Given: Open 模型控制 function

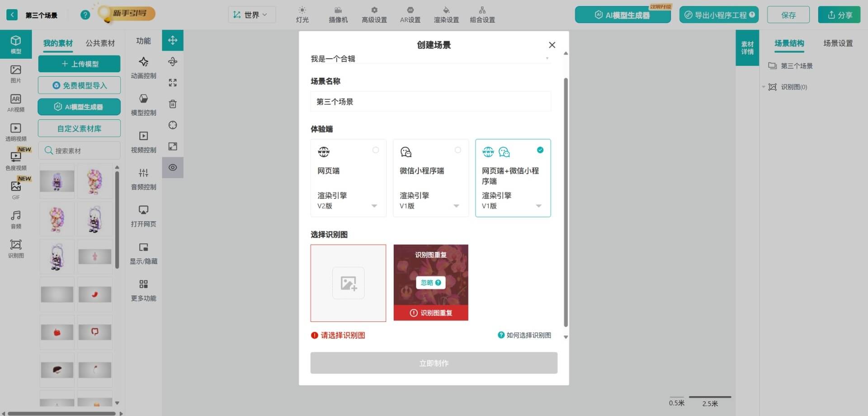Looking at the screenshot, I should click(x=143, y=104).
